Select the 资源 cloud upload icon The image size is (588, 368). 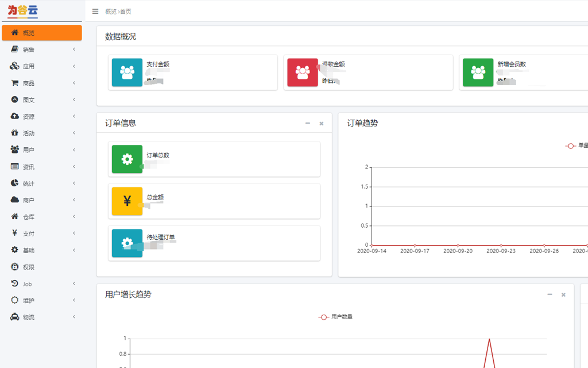point(14,116)
